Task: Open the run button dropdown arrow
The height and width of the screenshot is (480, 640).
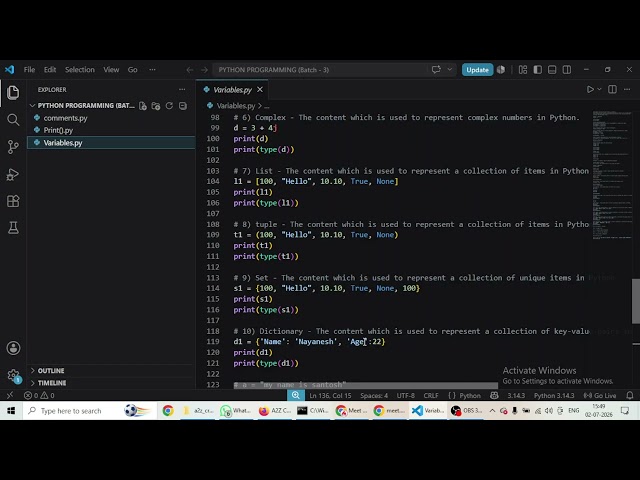Action: pyautogui.click(x=599, y=89)
